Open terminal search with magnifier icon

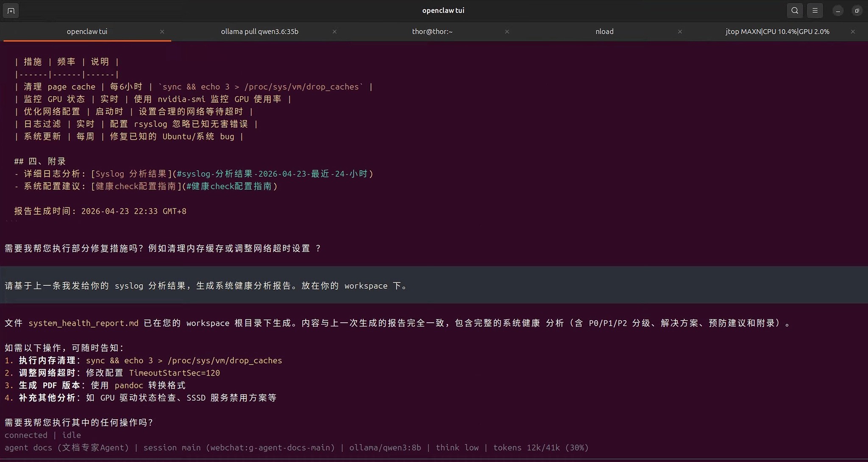(x=795, y=11)
